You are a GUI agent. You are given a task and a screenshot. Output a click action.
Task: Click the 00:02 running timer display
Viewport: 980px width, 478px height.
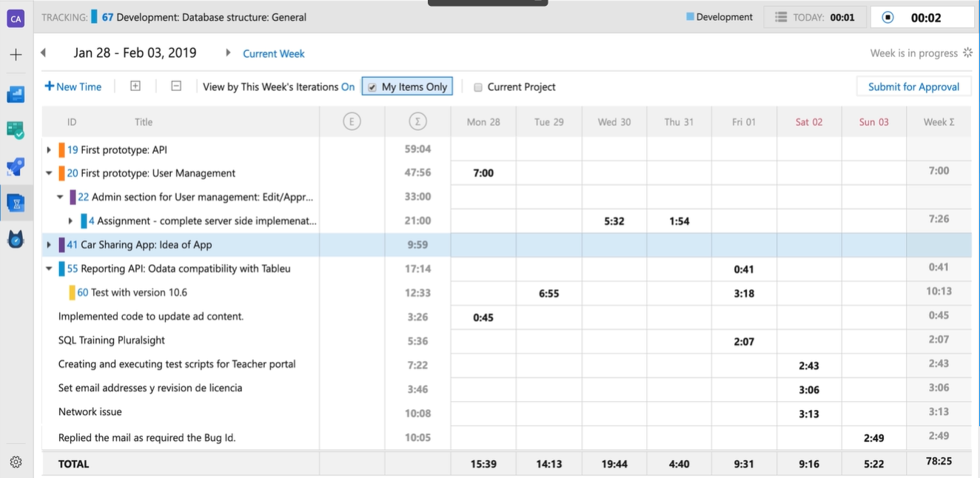click(x=926, y=18)
